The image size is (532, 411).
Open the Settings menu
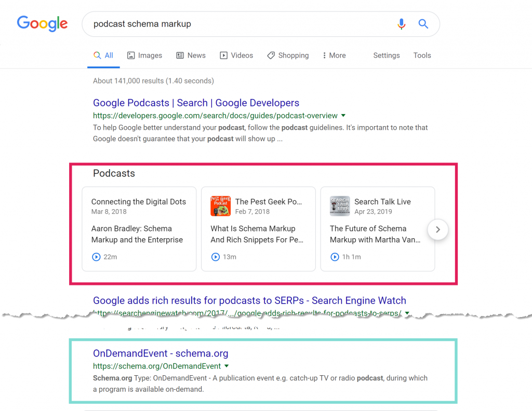(387, 56)
